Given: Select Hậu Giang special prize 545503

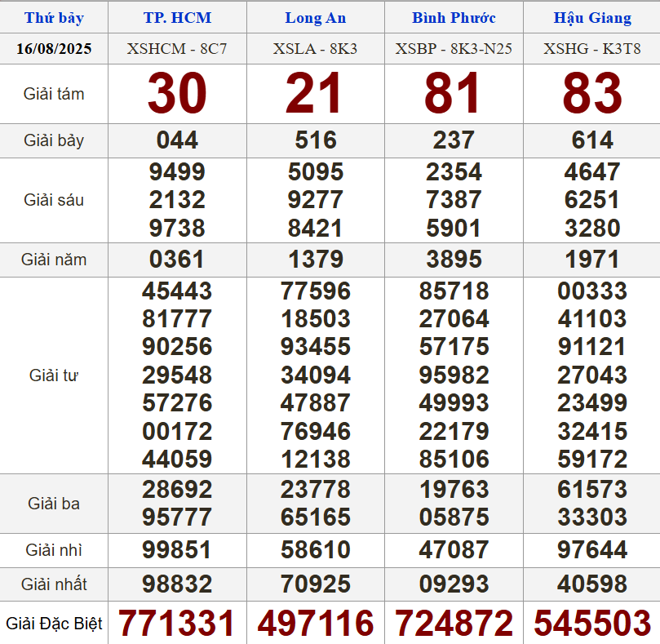Looking at the screenshot, I should coord(592,624).
